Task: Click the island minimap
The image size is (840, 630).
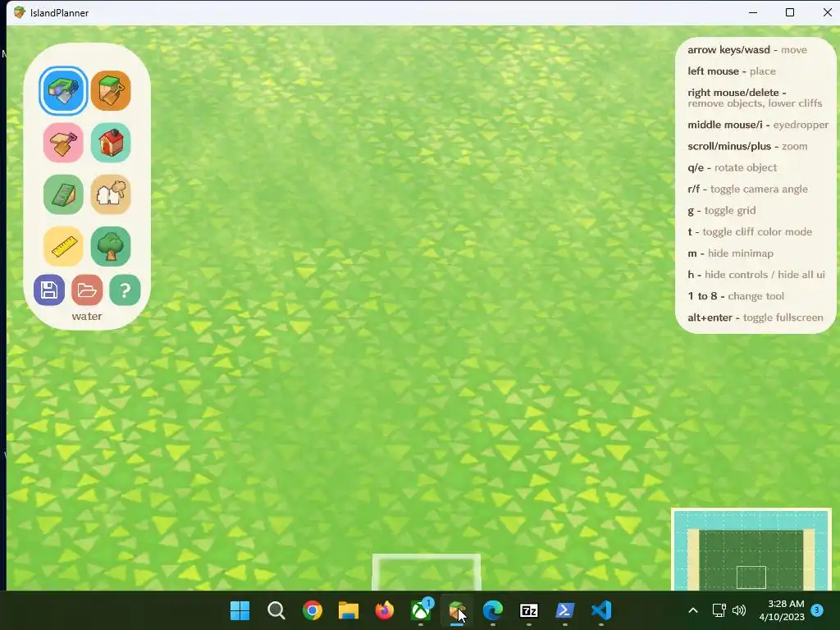Action: pyautogui.click(x=751, y=550)
